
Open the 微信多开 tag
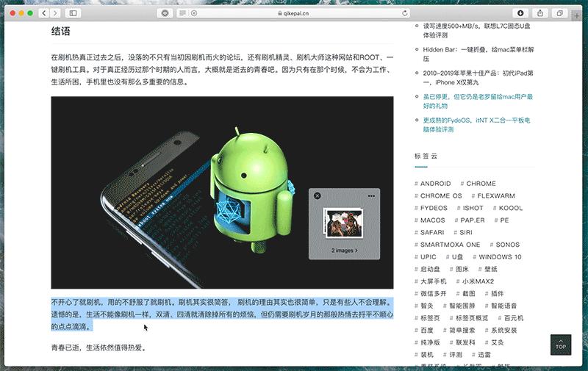[x=431, y=294]
